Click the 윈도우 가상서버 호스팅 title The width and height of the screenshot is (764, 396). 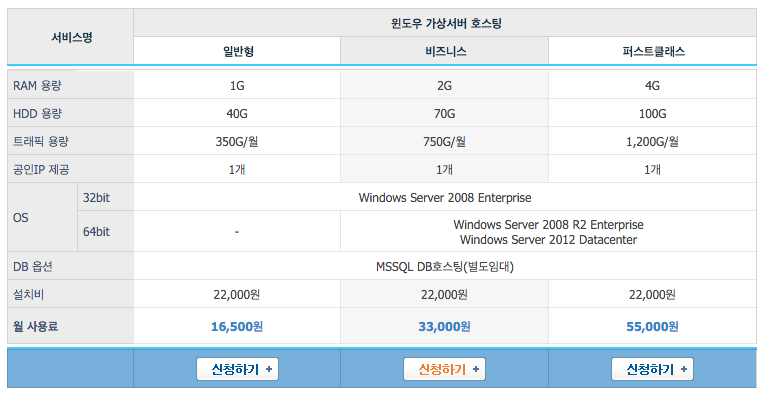point(446,23)
